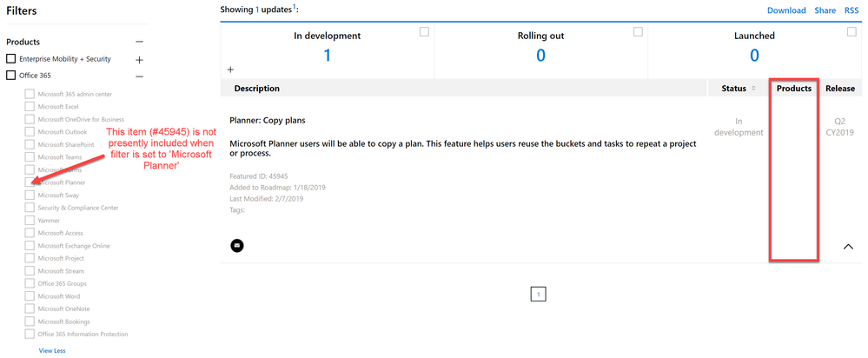Image resolution: width=868 pixels, height=358 pixels.
Task: Tick the Security & Compliance Center checkbox
Action: coord(30,208)
